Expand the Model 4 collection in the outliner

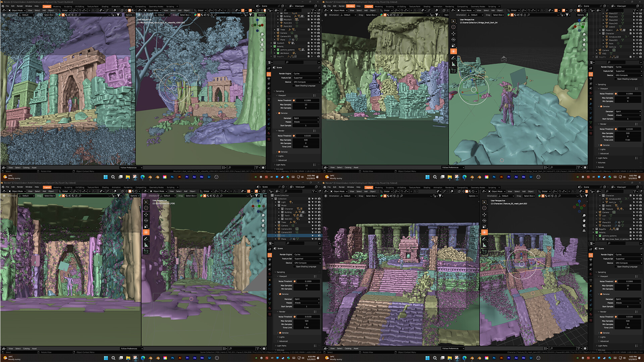(x=600, y=30)
